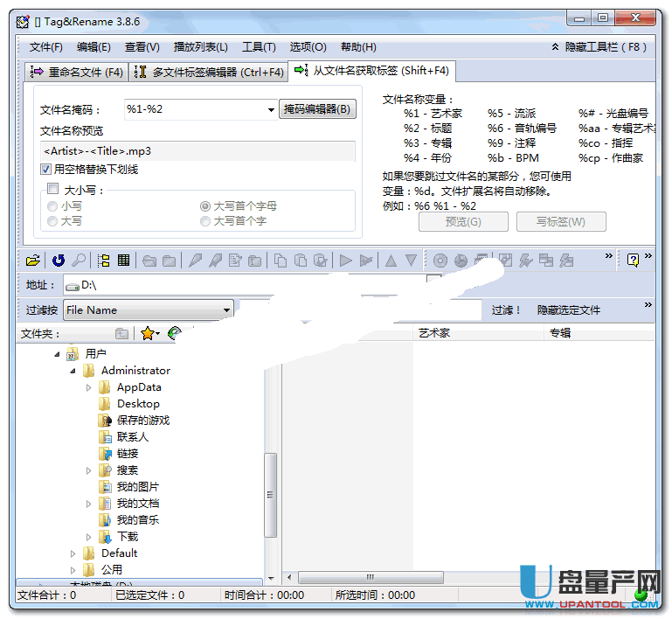This screenshot has width=672, height=619.
Task: Select the 大写首个字母 radio button
Action: point(205,206)
